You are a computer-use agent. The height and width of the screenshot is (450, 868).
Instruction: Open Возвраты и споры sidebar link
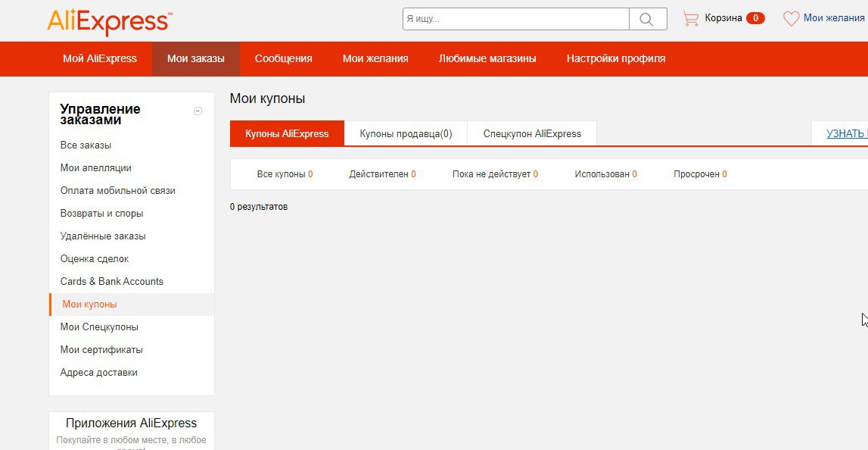point(102,214)
